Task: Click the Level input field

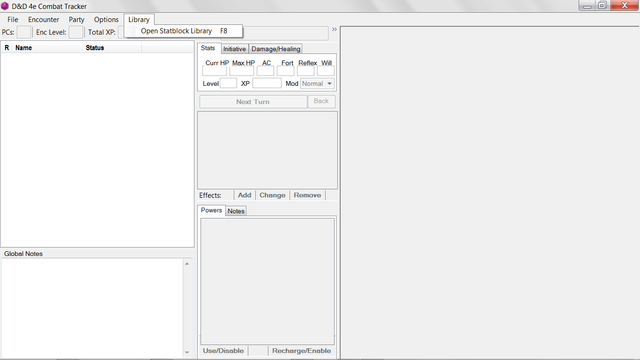Action: point(228,84)
